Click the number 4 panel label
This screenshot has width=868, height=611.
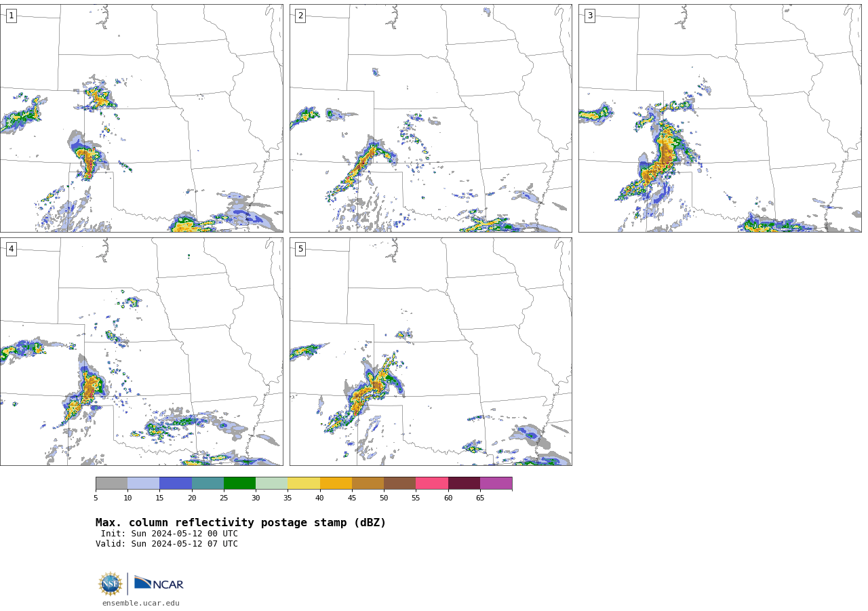point(11,249)
